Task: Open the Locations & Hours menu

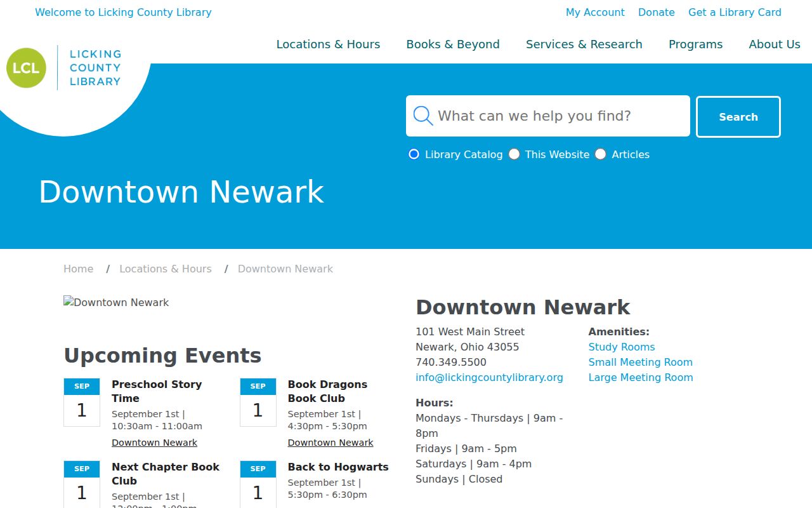Action: click(x=328, y=44)
